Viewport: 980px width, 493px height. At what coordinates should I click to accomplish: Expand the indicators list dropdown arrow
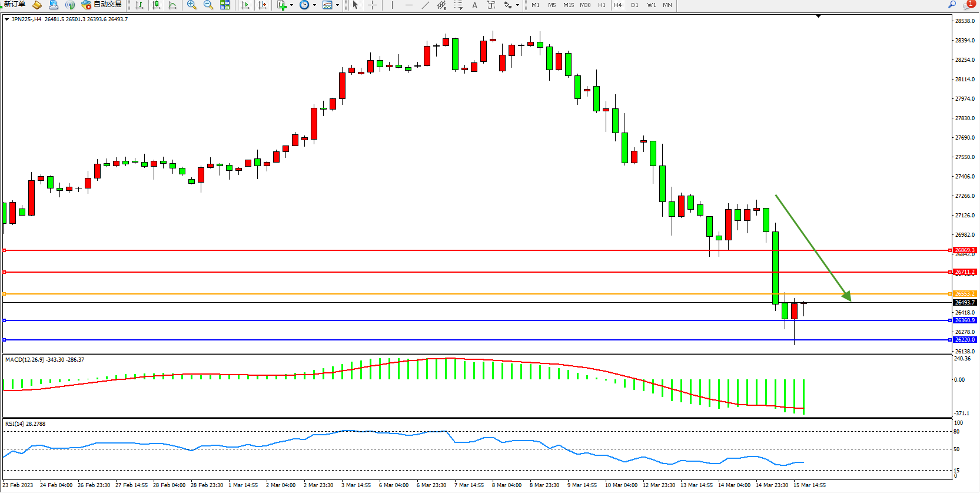[291, 5]
